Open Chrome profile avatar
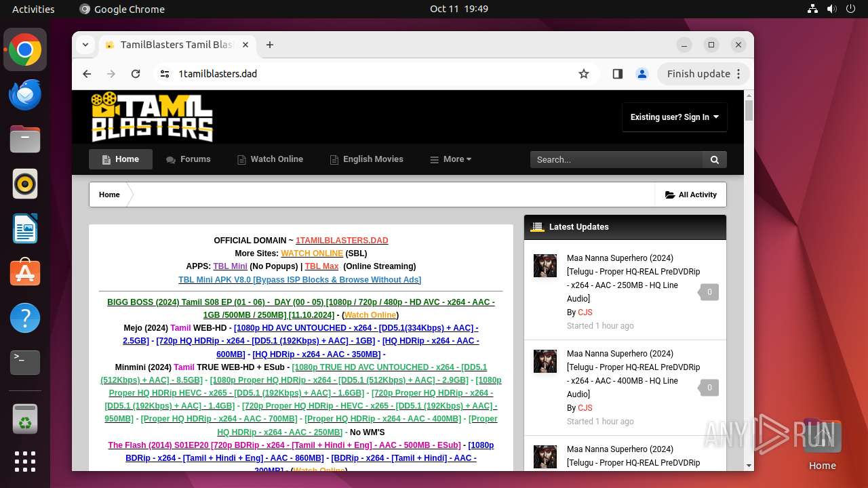Image resolution: width=868 pixels, height=488 pixels. (642, 74)
